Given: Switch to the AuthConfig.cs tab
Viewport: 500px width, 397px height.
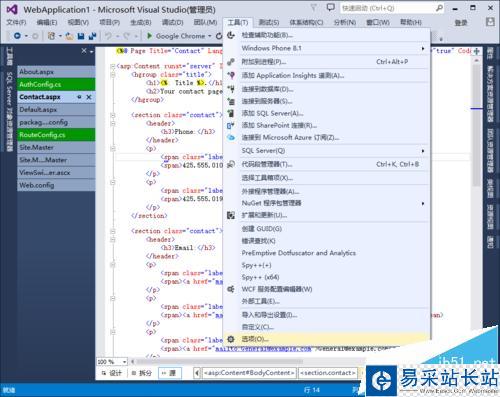Looking at the screenshot, I should [x=56, y=84].
